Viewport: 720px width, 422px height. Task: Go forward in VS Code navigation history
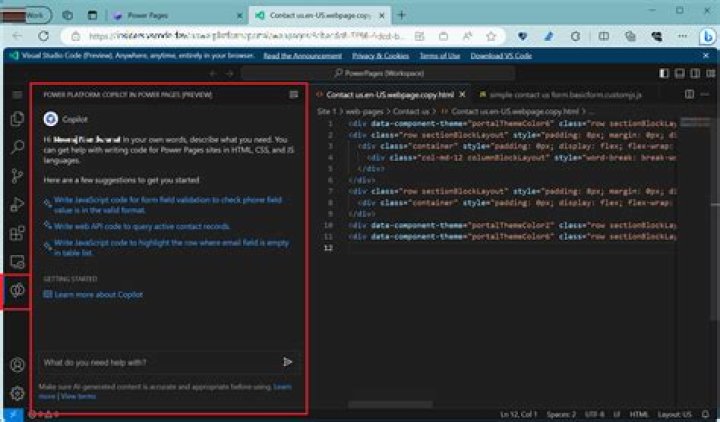230,73
